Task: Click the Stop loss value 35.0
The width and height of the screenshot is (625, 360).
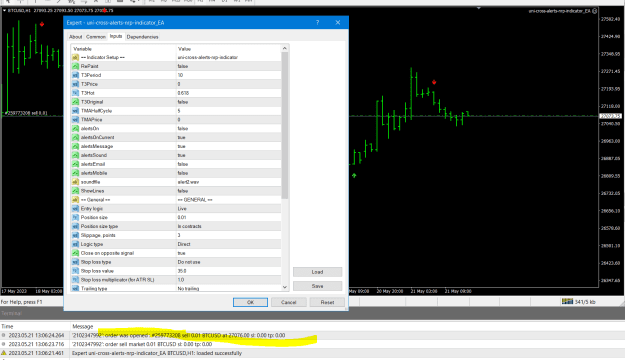Action: tap(182, 271)
